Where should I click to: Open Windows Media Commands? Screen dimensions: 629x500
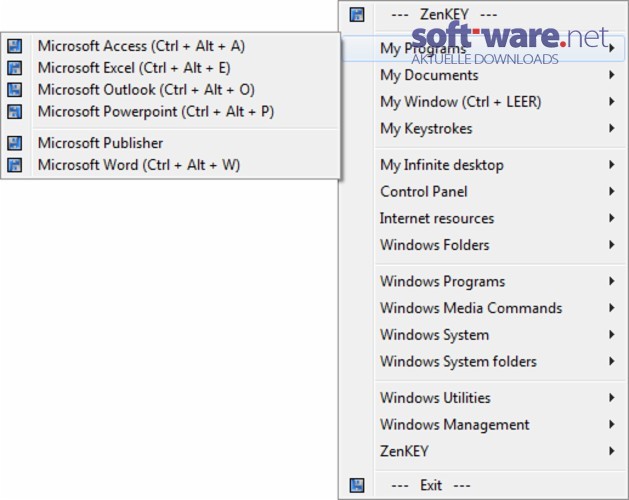coord(483,308)
